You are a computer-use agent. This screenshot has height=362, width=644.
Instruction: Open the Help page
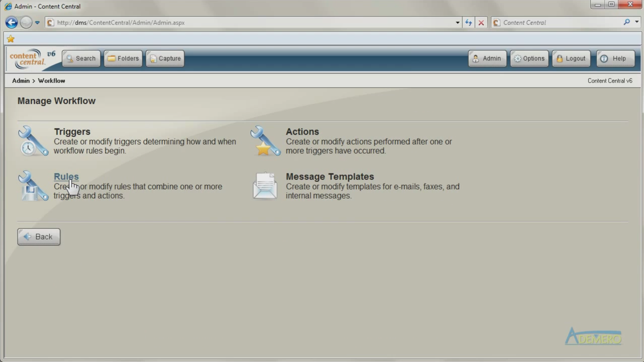[x=616, y=58]
